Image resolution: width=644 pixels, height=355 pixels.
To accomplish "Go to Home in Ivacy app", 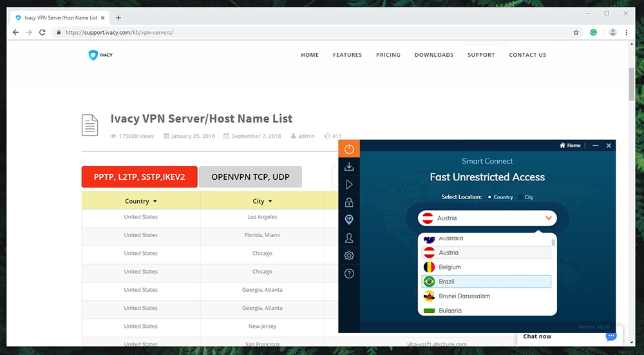I will coord(570,146).
